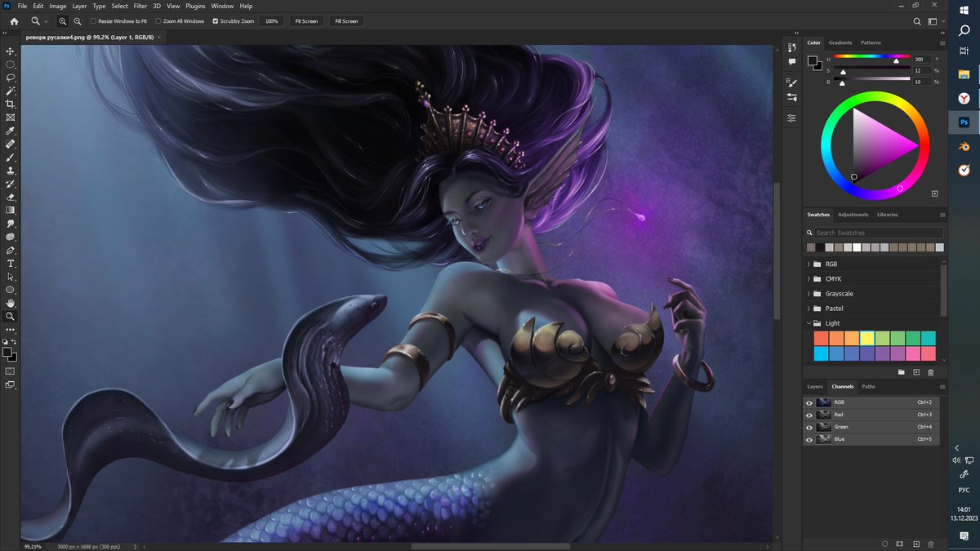This screenshot has width=980, height=551.
Task: Expand the RGB swatch group
Action: pos(808,264)
